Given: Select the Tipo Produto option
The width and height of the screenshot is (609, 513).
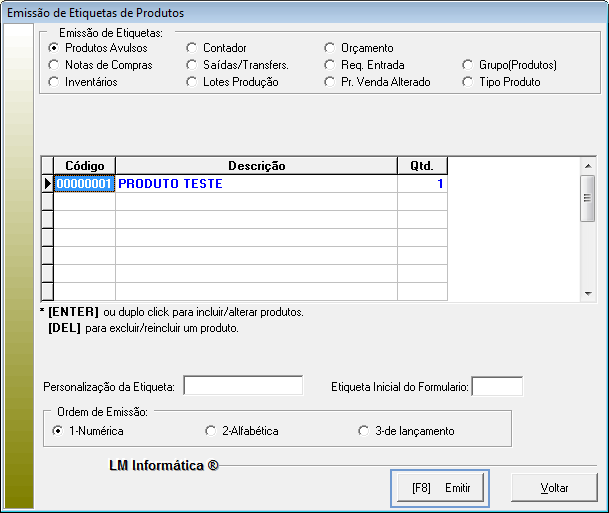Looking at the screenshot, I should pos(469,82).
